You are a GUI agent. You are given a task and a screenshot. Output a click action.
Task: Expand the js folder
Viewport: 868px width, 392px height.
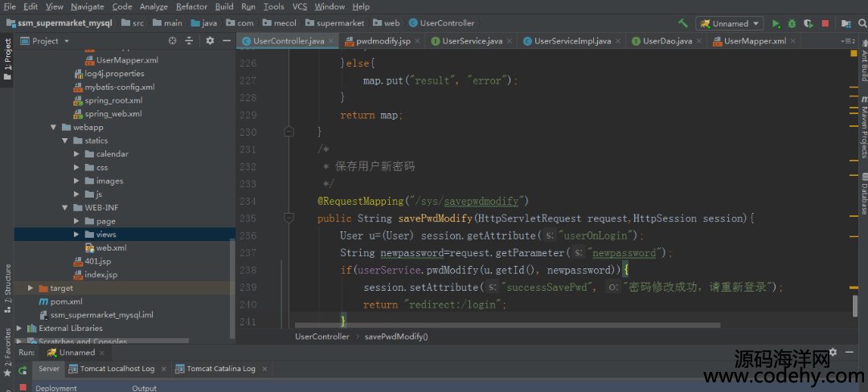(76, 194)
